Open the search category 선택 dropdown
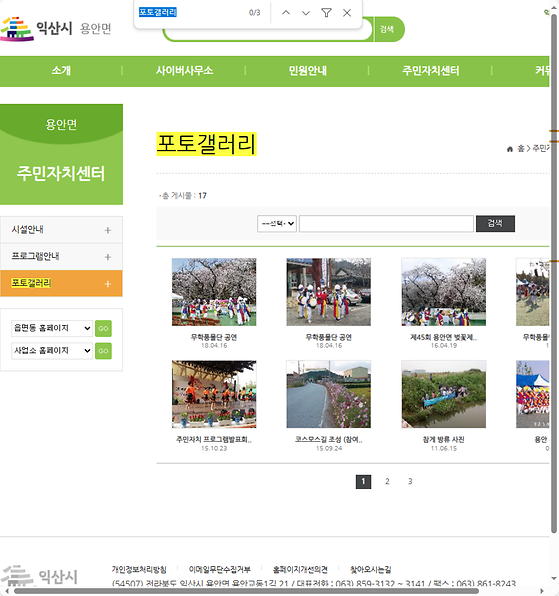The width and height of the screenshot is (559, 596). [x=277, y=224]
